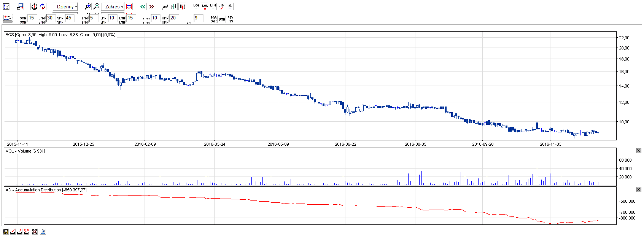Open the Dzienny interval dropdown
The width and height of the screenshot is (644, 237).
point(65,6)
